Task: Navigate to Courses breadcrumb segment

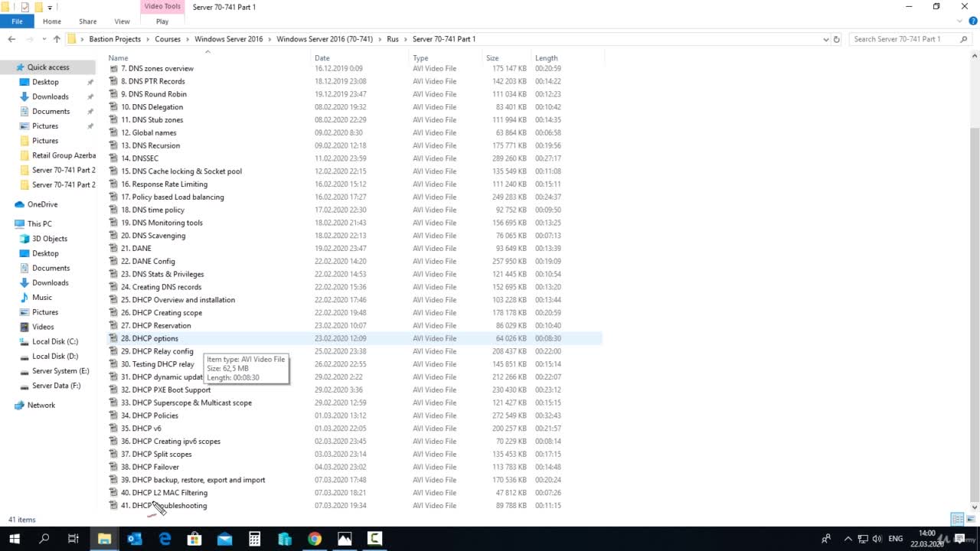Action: (x=168, y=39)
